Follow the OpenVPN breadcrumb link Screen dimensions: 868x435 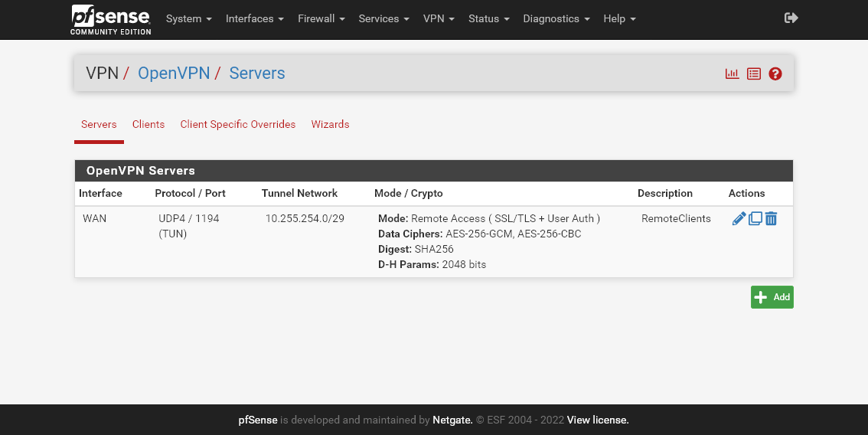[x=173, y=74]
